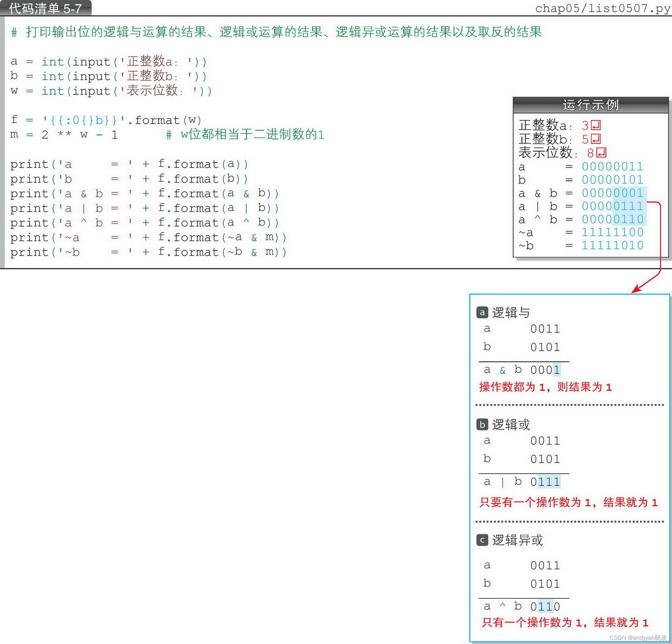This screenshot has width=672, height=644.
Task: Click the 'b' badge beside 逻辑或
Action: click(482, 424)
